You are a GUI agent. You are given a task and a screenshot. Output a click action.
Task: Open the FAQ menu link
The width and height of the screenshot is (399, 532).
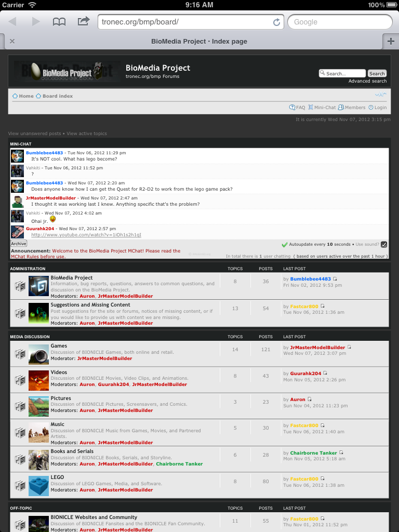click(x=297, y=108)
